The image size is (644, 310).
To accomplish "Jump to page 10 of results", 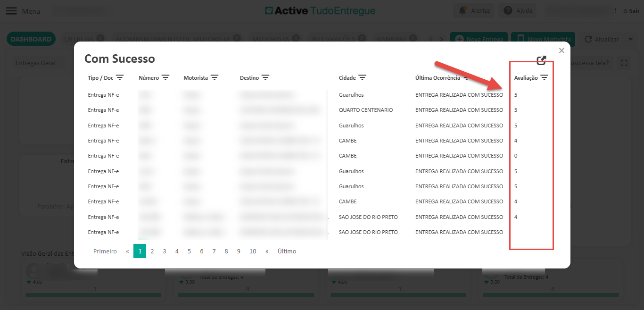I will (x=253, y=251).
